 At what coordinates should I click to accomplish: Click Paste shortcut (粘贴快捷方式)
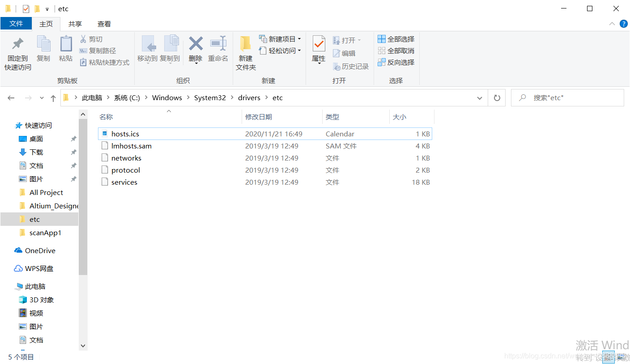click(x=104, y=63)
